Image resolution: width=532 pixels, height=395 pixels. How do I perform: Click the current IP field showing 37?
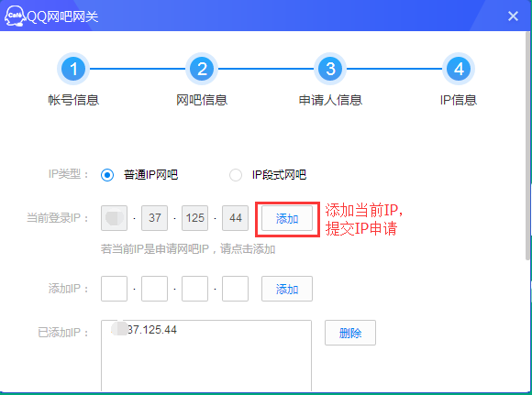[154, 218]
